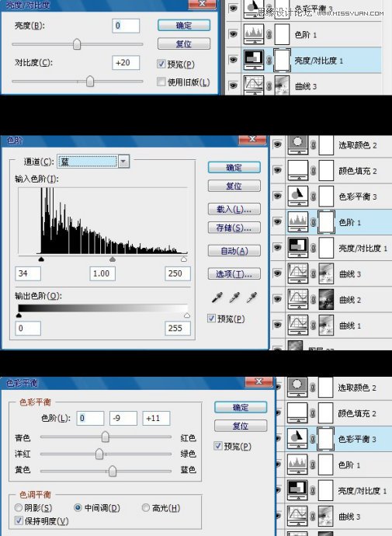
Task: Click the 亮度 brightness slider handle
Action: (77, 44)
